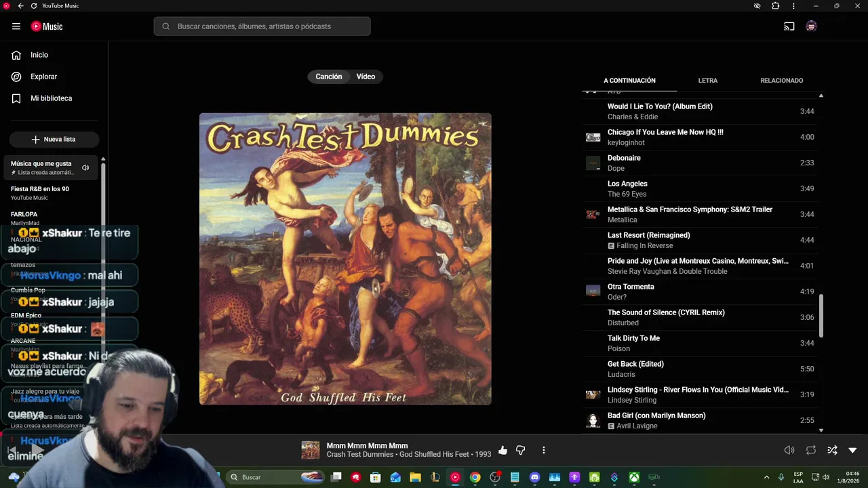Switch to Vídeo mode

click(366, 77)
